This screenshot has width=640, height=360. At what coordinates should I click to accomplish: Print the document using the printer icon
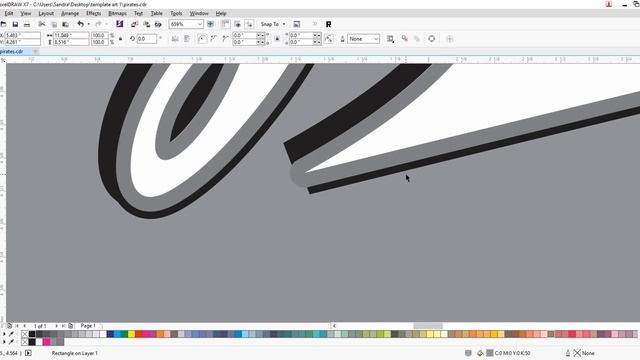pyautogui.click(x=27, y=24)
